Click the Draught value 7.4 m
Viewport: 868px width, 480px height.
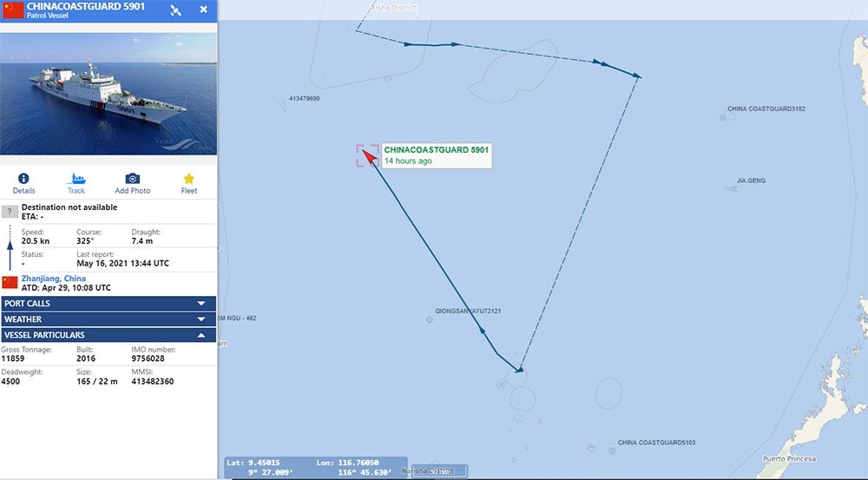coord(142,240)
